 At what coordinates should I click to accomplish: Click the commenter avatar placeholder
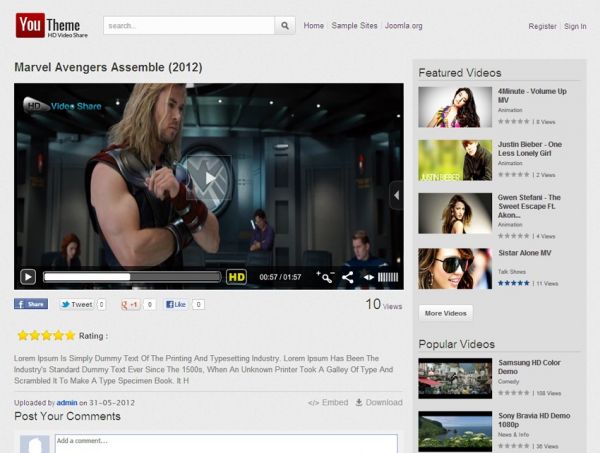tap(34, 444)
